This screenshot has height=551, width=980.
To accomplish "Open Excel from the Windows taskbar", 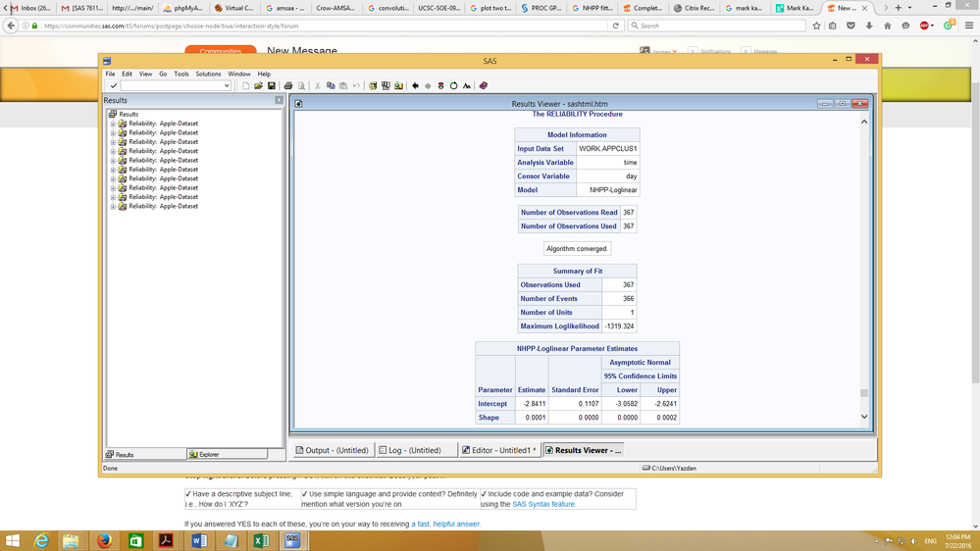I will 261,540.
